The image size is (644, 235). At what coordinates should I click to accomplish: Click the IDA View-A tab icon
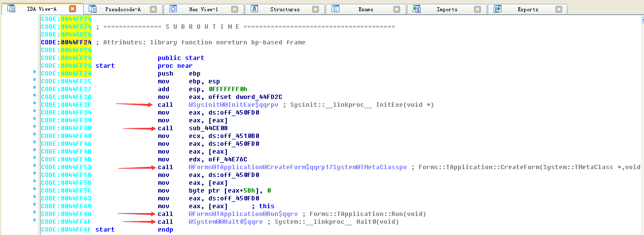pos(11,9)
